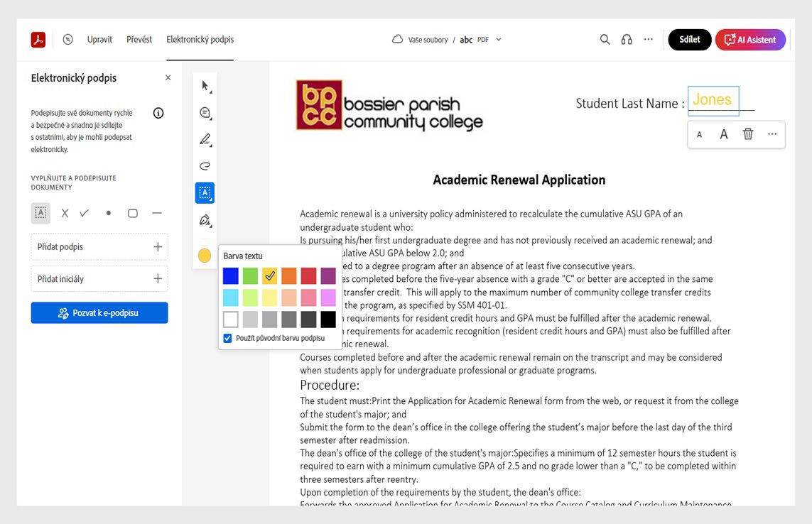Open the headphones read-aloud icon

[626, 40]
